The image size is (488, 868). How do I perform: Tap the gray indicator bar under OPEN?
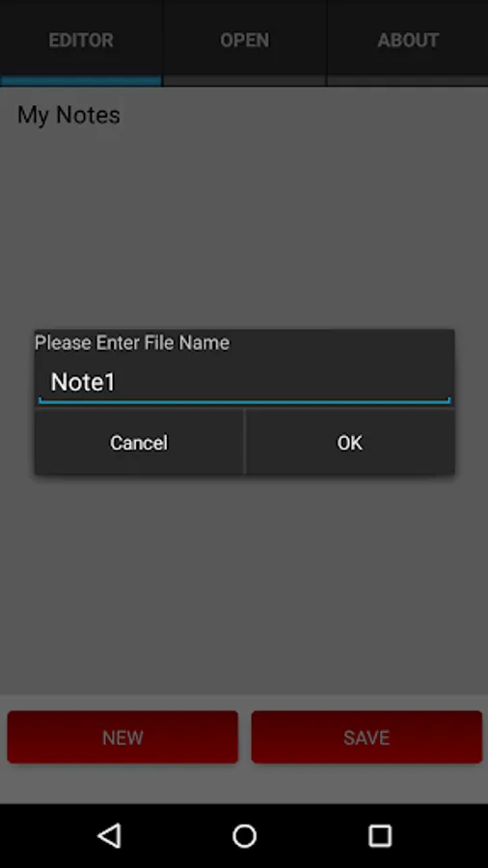coord(245,81)
